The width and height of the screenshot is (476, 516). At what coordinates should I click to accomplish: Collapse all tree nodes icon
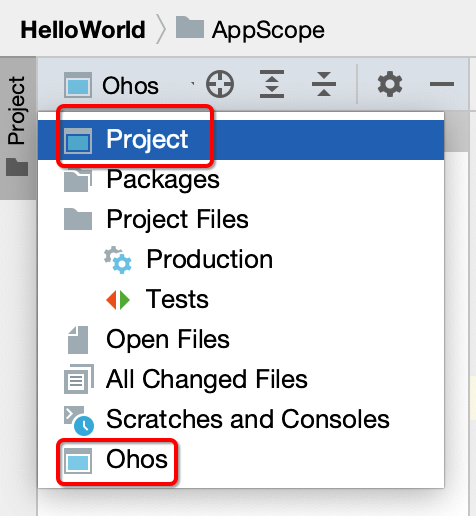pyautogui.click(x=324, y=84)
